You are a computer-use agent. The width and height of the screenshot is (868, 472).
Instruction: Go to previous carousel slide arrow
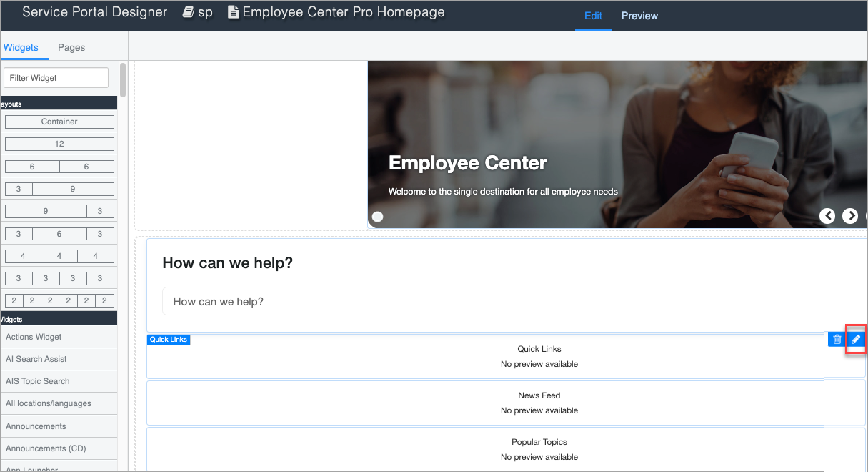coord(827,216)
